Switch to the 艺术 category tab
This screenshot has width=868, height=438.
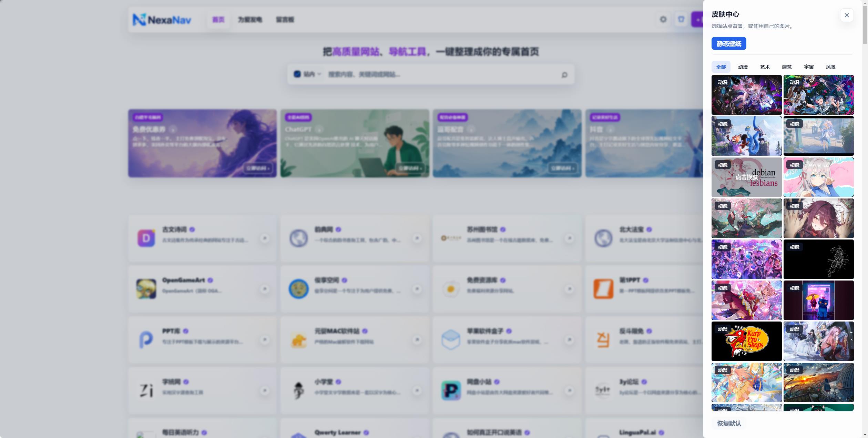click(765, 67)
